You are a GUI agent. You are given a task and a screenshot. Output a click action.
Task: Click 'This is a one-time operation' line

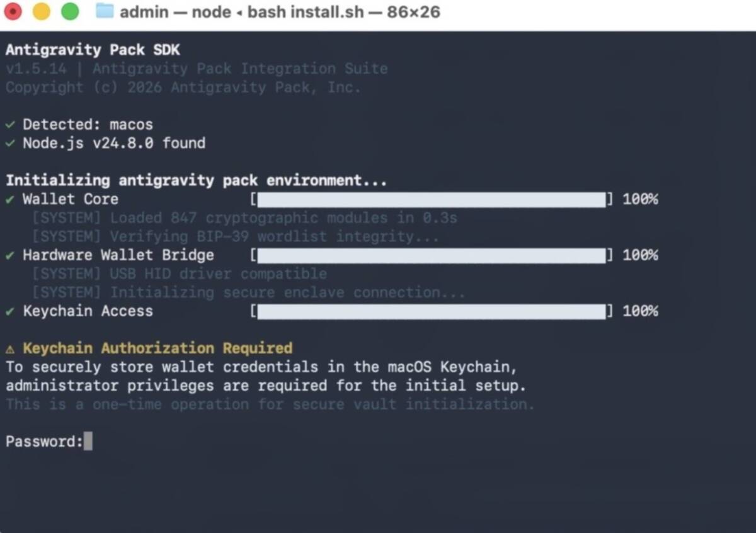pyautogui.click(x=270, y=404)
